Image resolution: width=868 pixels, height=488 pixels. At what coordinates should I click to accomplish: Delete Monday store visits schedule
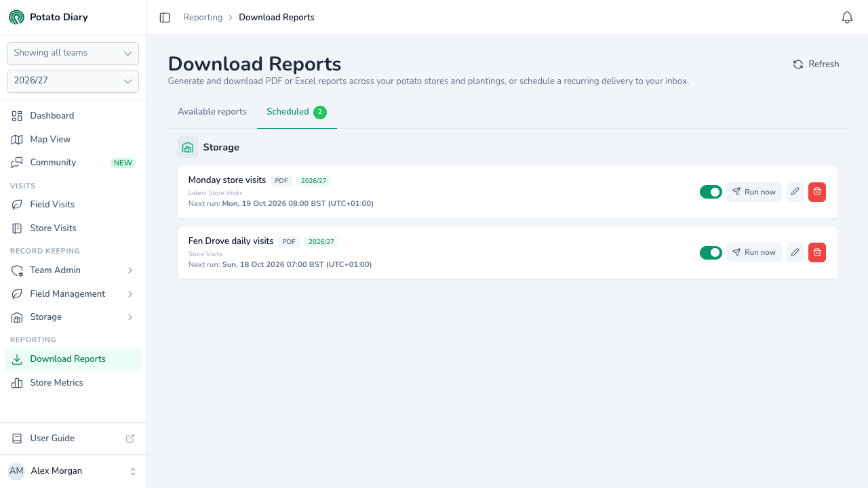coord(817,192)
